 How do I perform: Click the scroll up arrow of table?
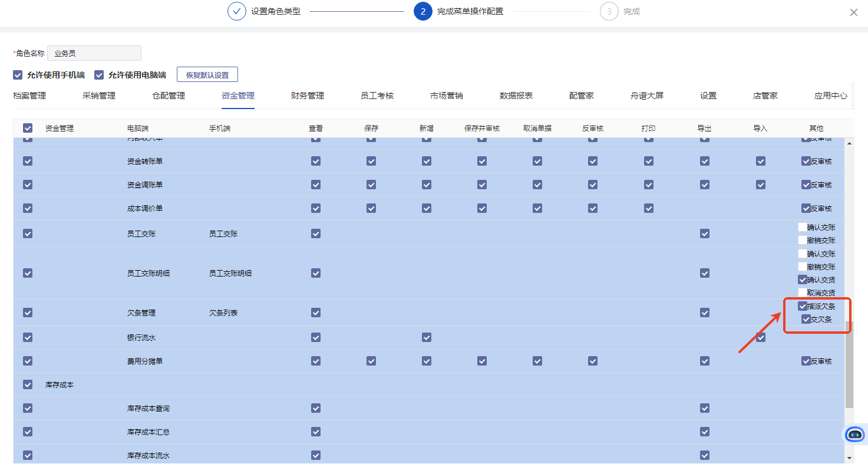(849, 143)
